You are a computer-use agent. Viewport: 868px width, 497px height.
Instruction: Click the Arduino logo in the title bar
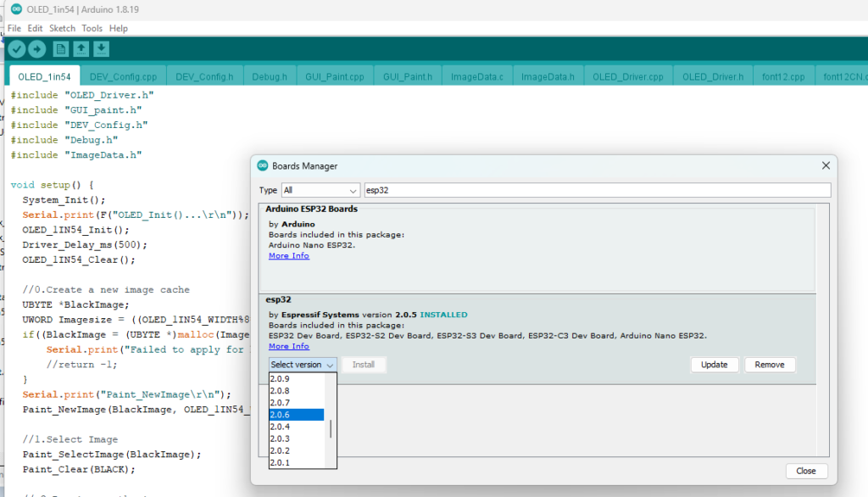pyautogui.click(x=16, y=9)
